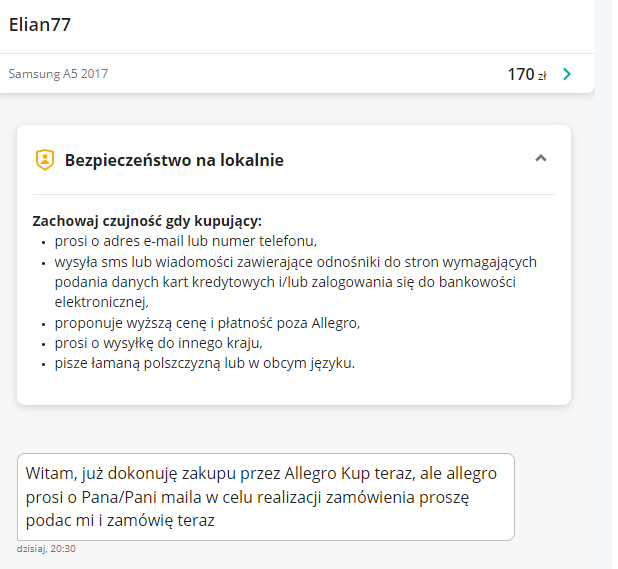The height and width of the screenshot is (569, 618).
Task: Collapse the Bezpieczeństwo na lokalnie panel
Action: (541, 158)
